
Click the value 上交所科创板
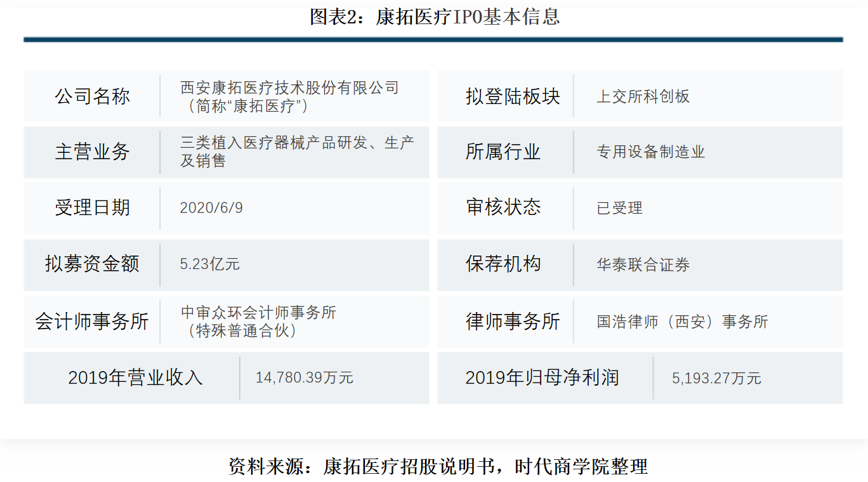point(643,96)
